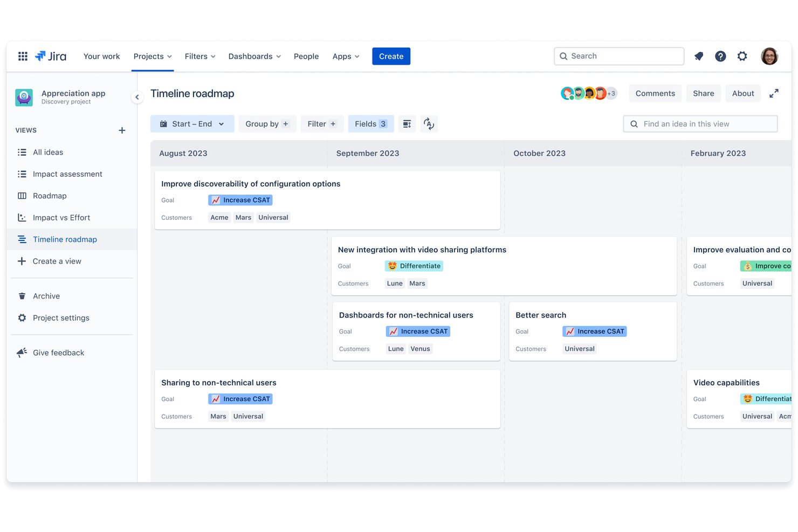The width and height of the screenshot is (798, 532).
Task: Open Dashboards for non-technical users card
Action: click(x=416, y=331)
